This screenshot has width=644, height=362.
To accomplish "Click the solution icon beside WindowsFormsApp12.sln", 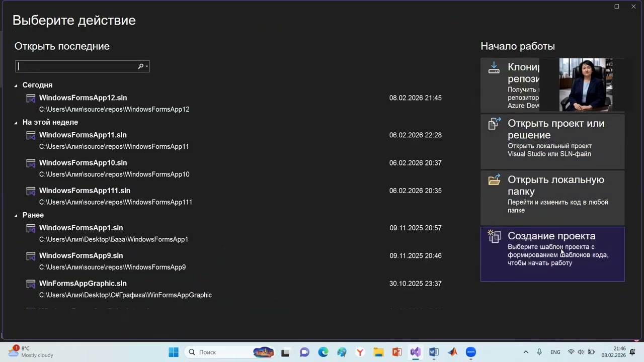I will (x=31, y=98).
